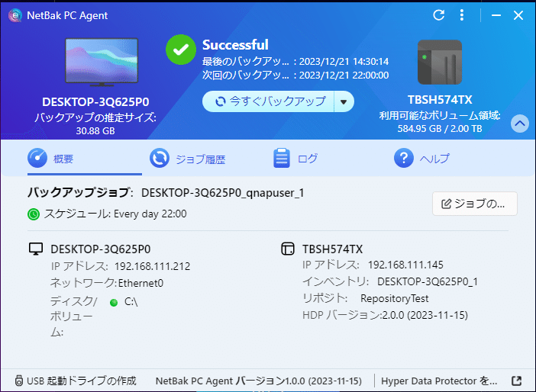Click the Successful status heading
Viewport: 536px width, 392px height.
click(x=235, y=45)
